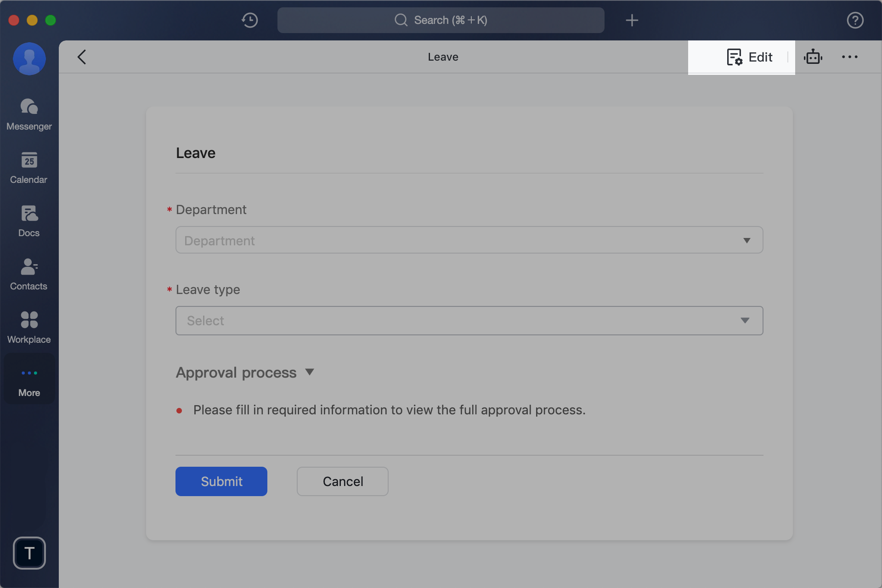Screen dimensions: 882x588
Task: Open the Contacts panel
Action: coord(28,274)
